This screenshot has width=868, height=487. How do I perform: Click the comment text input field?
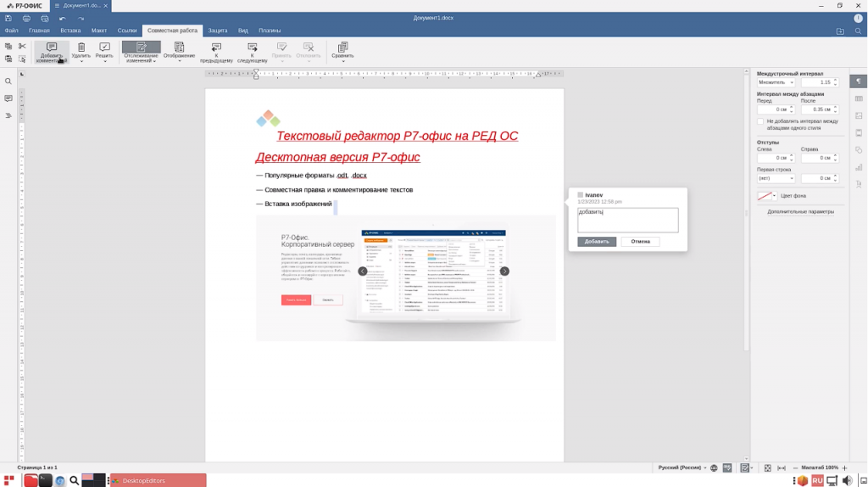tap(628, 220)
